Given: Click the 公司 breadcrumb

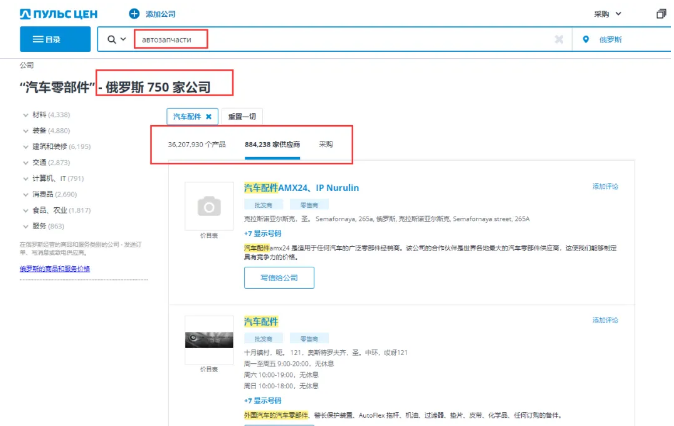Looking at the screenshot, I should click(x=27, y=65).
